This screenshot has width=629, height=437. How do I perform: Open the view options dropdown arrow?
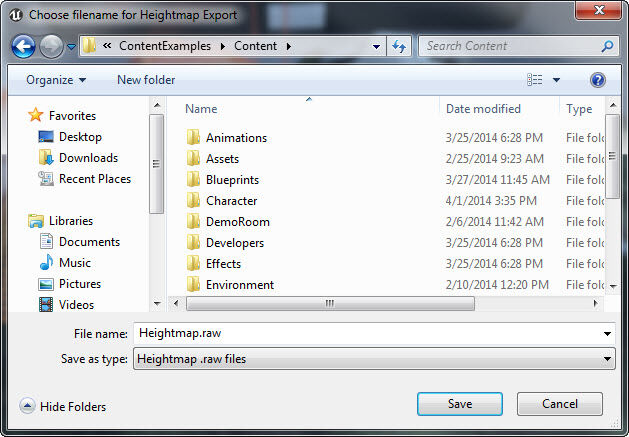[556, 80]
